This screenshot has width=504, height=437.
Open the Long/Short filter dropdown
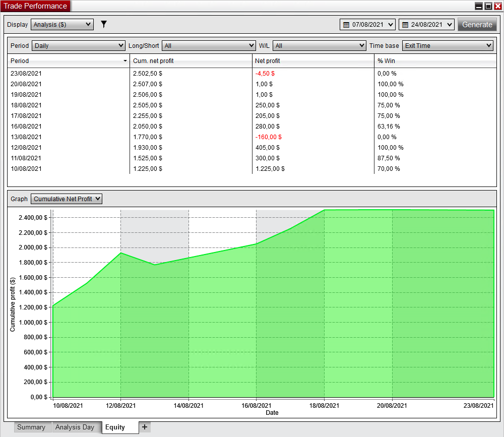pos(209,45)
